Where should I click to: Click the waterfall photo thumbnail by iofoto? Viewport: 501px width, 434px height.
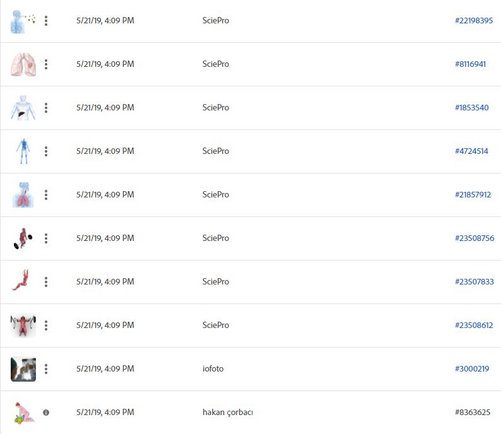(23, 369)
